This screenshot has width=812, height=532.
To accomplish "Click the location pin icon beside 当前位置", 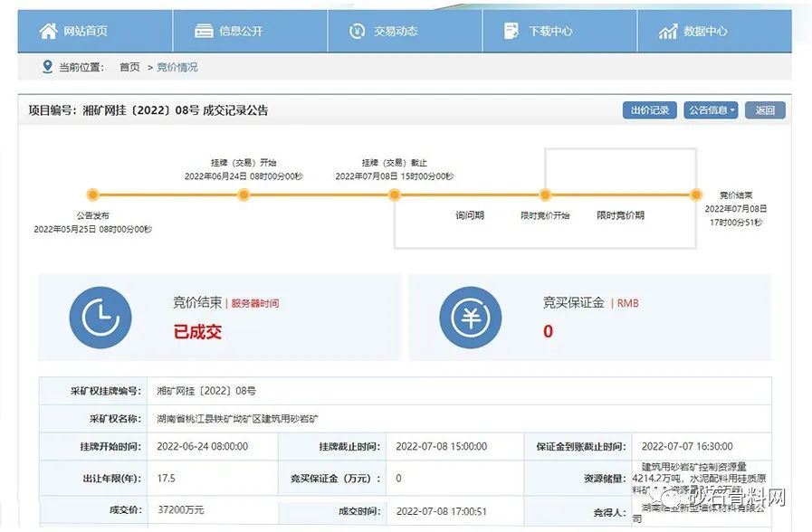I will pyautogui.click(x=47, y=67).
